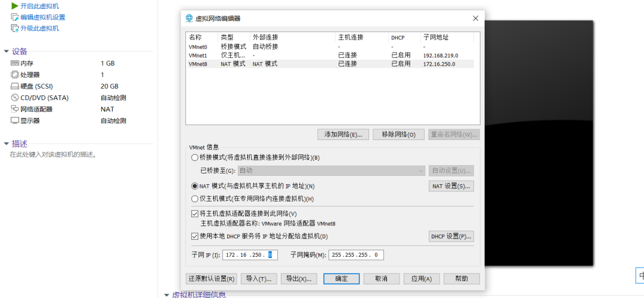Image resolution: width=644 pixels, height=298 pixels.
Task: Confirm with the 确定 button
Action: [x=341, y=279]
